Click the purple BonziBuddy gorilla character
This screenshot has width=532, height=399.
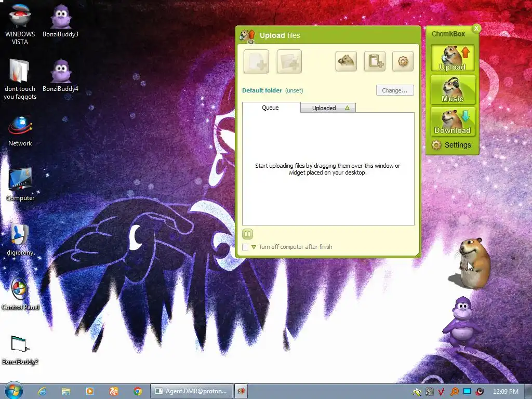(462, 324)
